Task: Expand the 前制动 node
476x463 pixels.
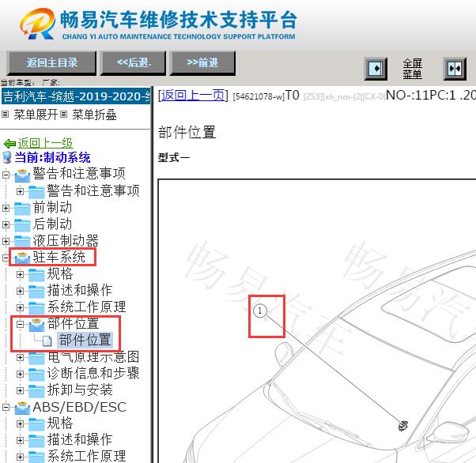Action: coord(6,208)
